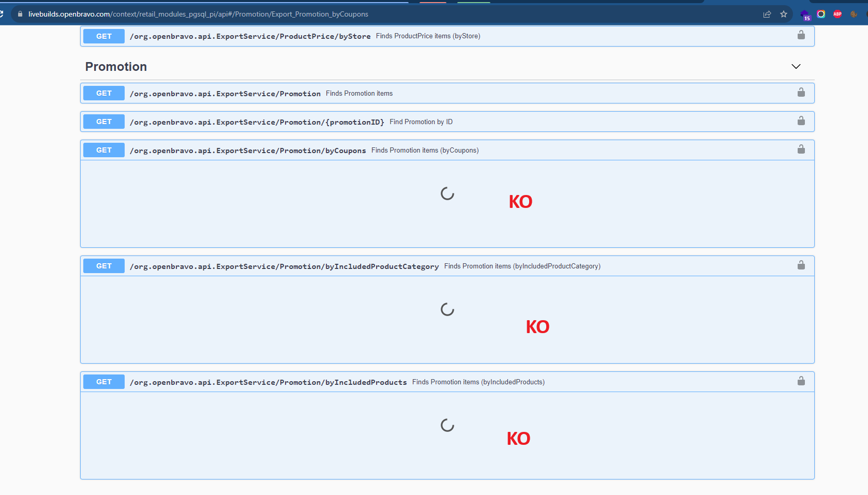
Task: Click the authorization lock on ProductPrice/byStore row
Action: [801, 35]
